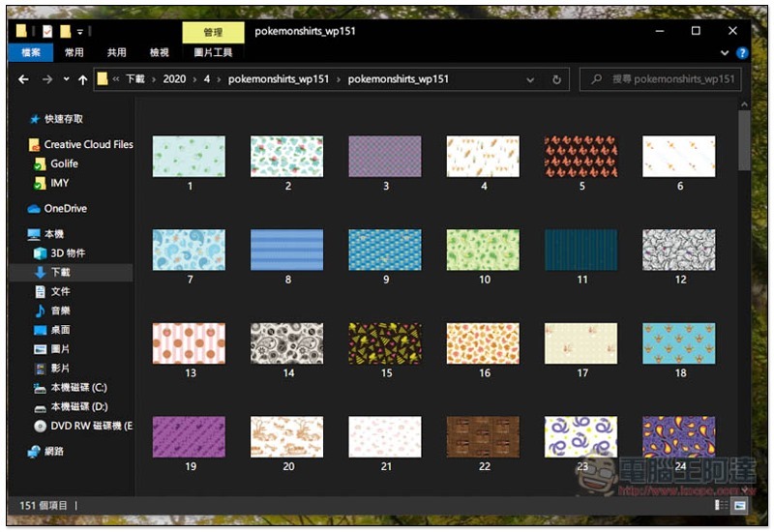774x532 pixels.
Task: Open OneDrive in the navigation pane
Action: pos(57,209)
